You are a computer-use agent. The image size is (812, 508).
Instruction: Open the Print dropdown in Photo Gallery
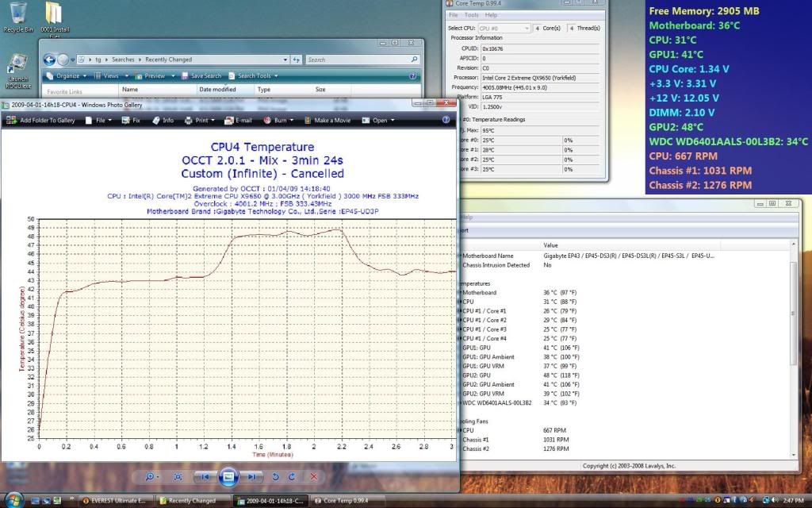click(x=199, y=121)
